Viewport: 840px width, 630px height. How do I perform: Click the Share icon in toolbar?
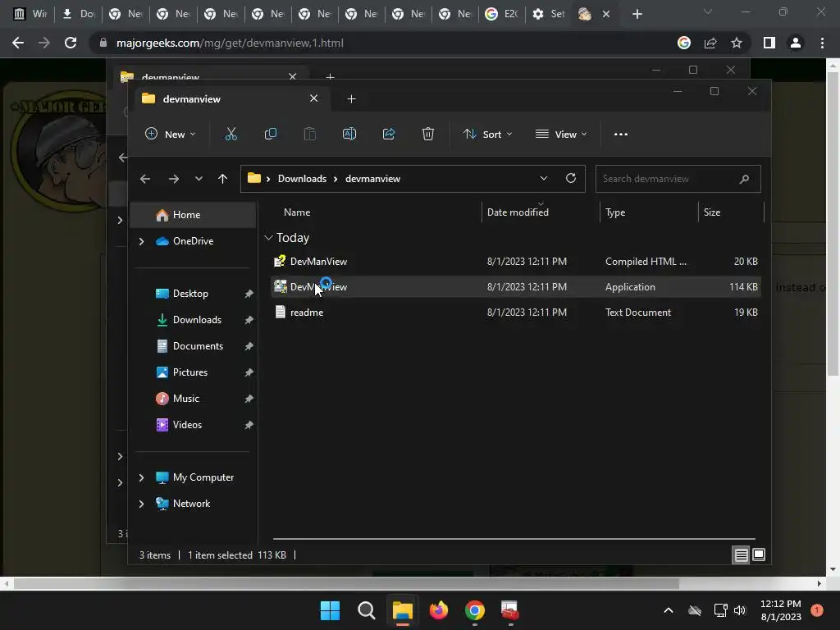(x=388, y=134)
